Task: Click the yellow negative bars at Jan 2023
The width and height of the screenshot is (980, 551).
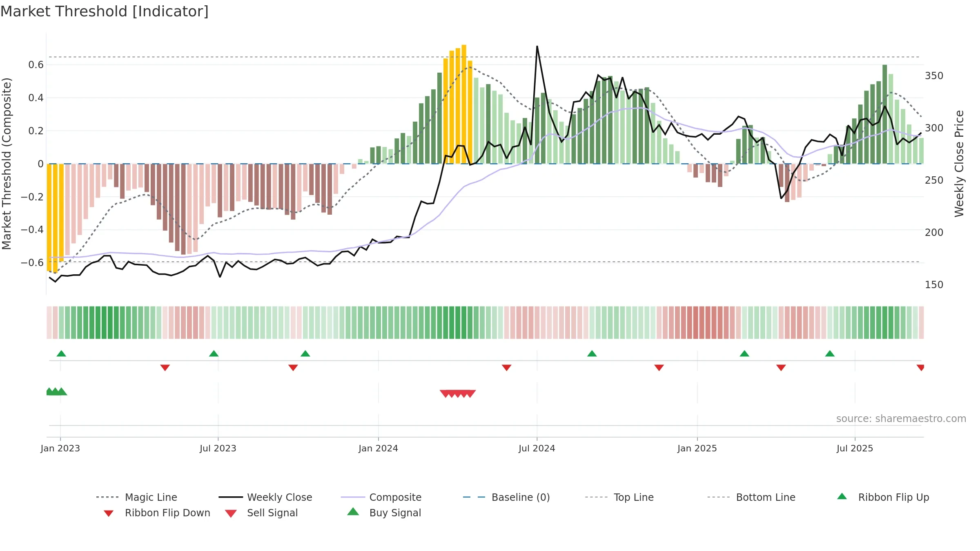Action: 56,218
